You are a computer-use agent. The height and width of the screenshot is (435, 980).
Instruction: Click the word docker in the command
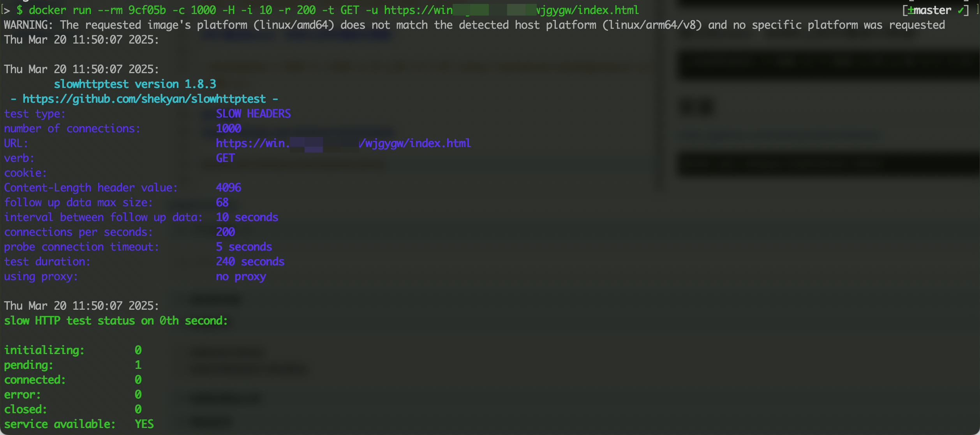tap(48, 10)
